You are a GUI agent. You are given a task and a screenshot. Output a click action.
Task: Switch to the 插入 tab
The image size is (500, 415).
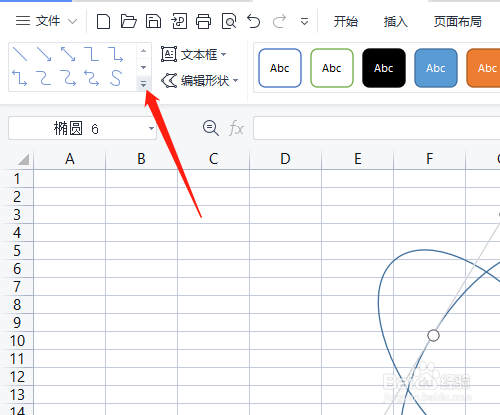pyautogui.click(x=395, y=22)
